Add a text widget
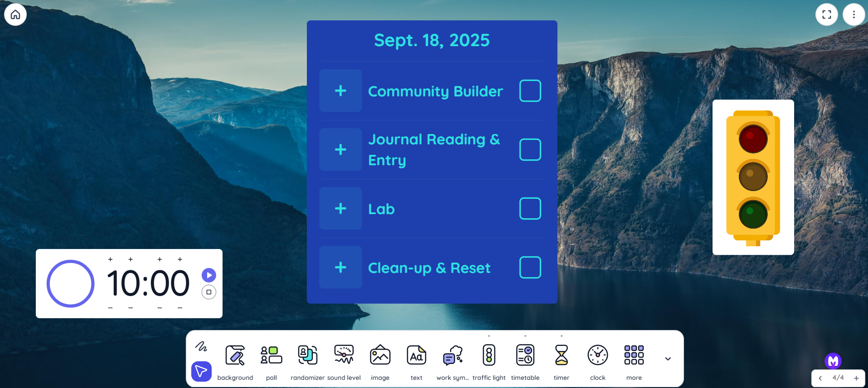 pyautogui.click(x=417, y=363)
